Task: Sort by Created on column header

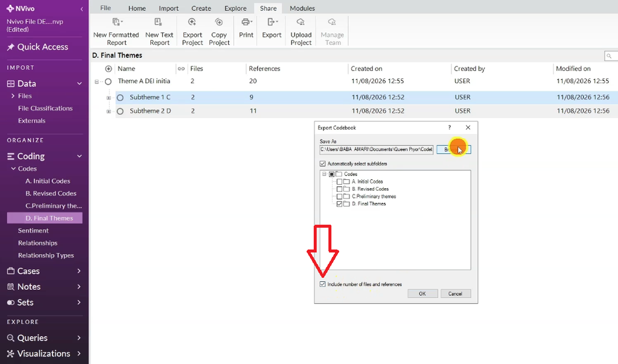Action: click(x=366, y=69)
